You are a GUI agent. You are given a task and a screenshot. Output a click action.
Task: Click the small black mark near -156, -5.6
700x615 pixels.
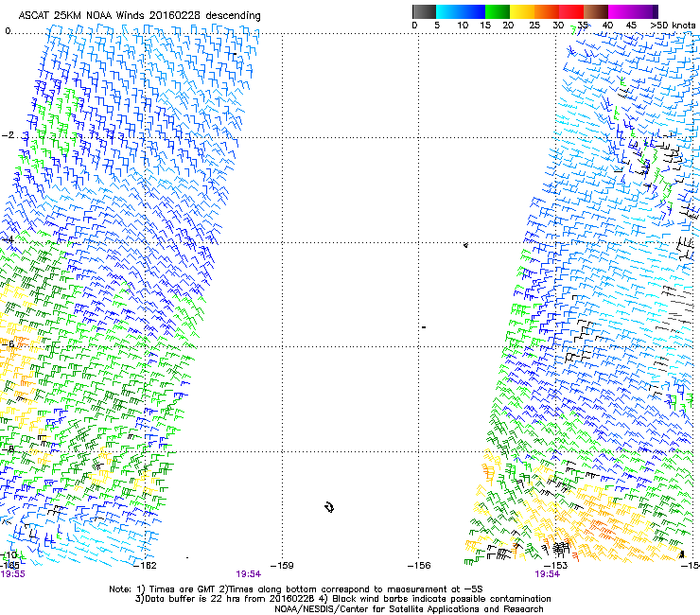[424, 327]
